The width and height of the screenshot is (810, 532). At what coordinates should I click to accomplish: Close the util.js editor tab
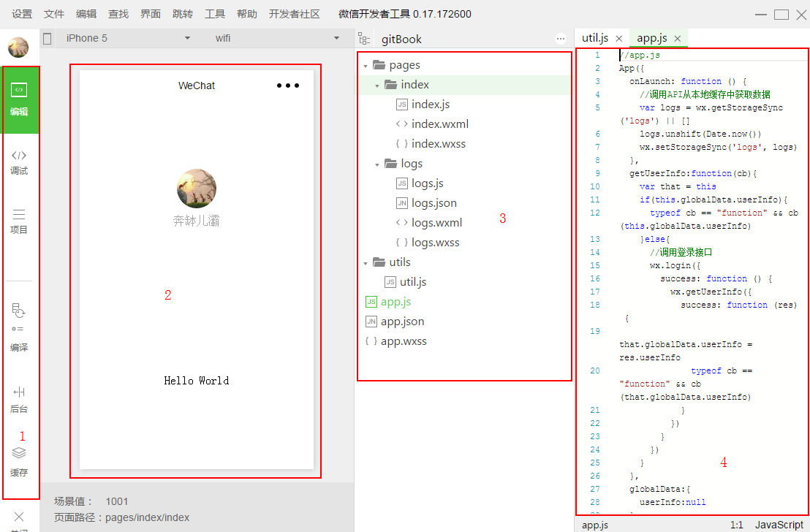click(x=619, y=39)
